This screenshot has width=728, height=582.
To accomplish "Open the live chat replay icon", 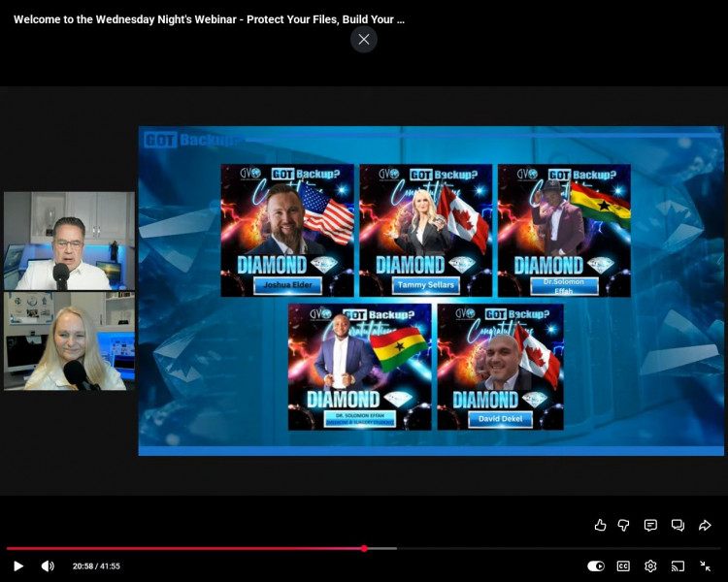I will (x=678, y=525).
